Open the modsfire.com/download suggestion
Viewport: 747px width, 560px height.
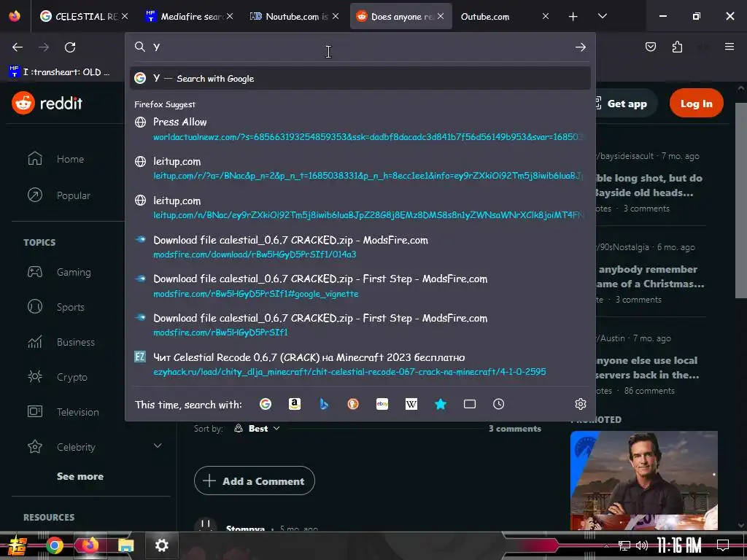(x=360, y=246)
